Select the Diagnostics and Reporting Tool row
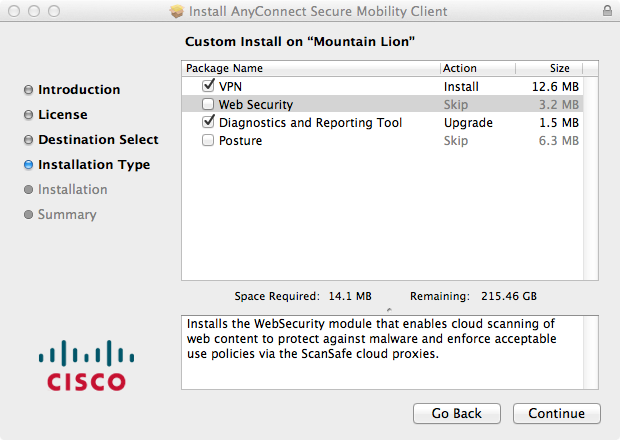Screen dimensions: 620x440 coord(382,122)
